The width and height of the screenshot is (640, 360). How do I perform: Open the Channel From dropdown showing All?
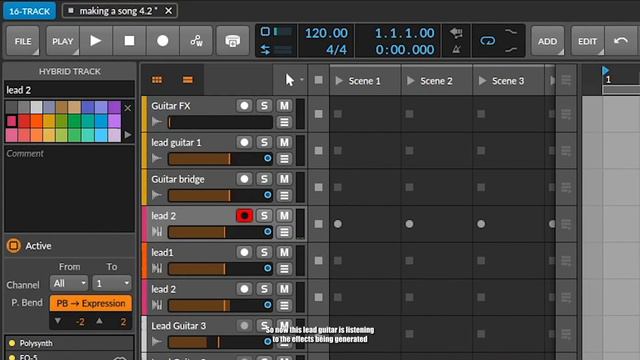click(x=69, y=283)
